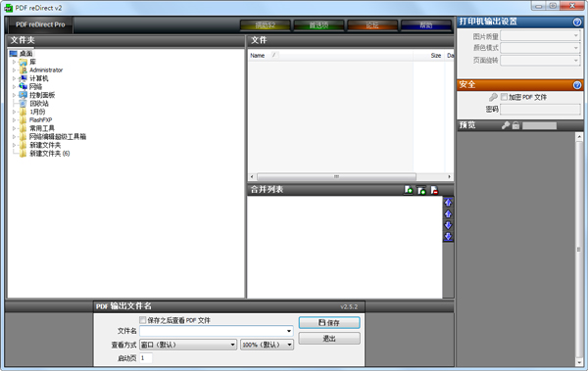Expand the 1月份 folder node
The height and width of the screenshot is (371, 588).
15,112
